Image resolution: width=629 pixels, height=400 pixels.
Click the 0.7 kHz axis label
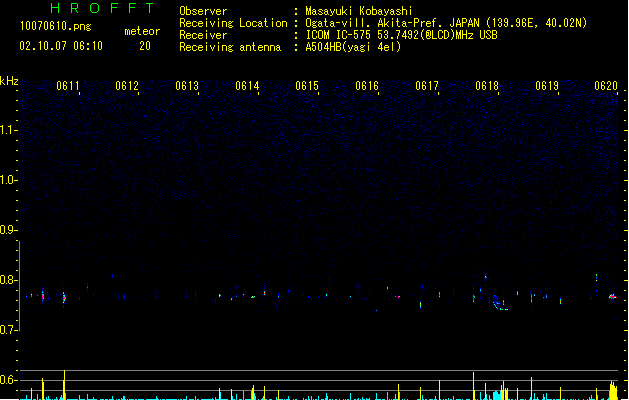8,330
